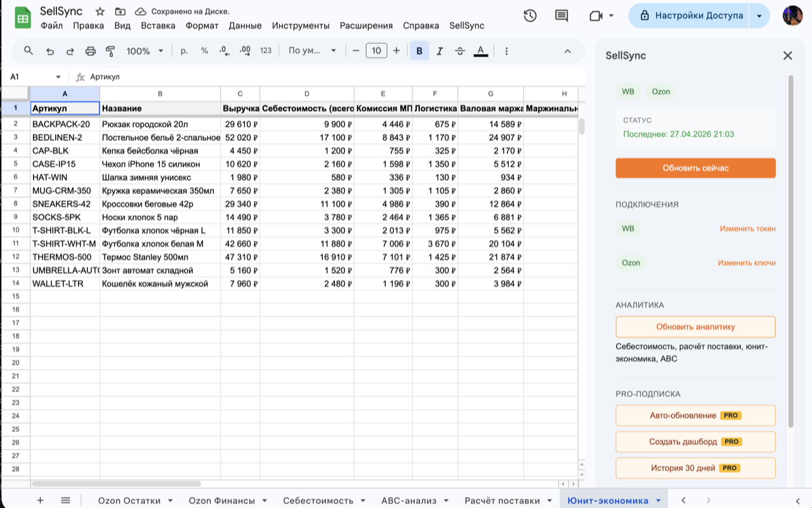Star the SellSync document
812x508 pixels.
(100, 11)
